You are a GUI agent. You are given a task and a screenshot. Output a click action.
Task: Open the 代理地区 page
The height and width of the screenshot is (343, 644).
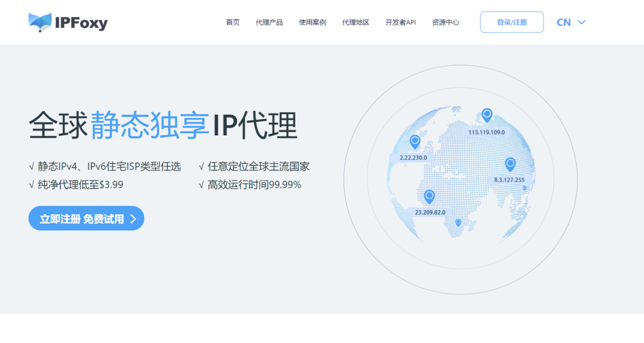click(x=356, y=22)
